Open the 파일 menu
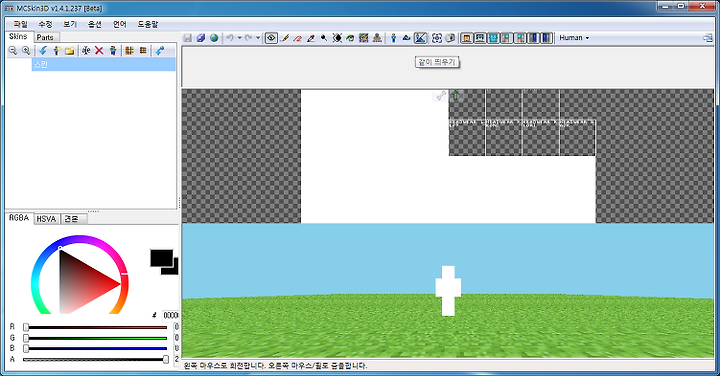The image size is (720, 376). pos(21,24)
